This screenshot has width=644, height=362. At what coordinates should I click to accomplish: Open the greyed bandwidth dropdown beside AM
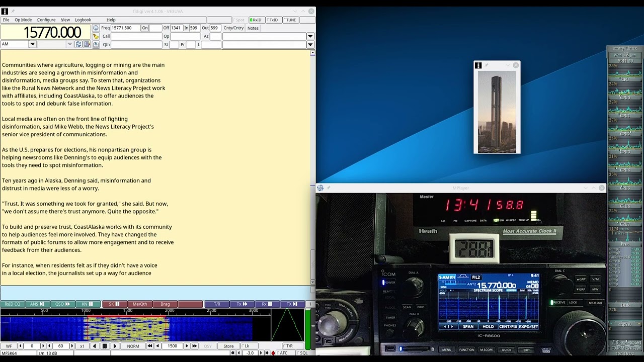69,44
